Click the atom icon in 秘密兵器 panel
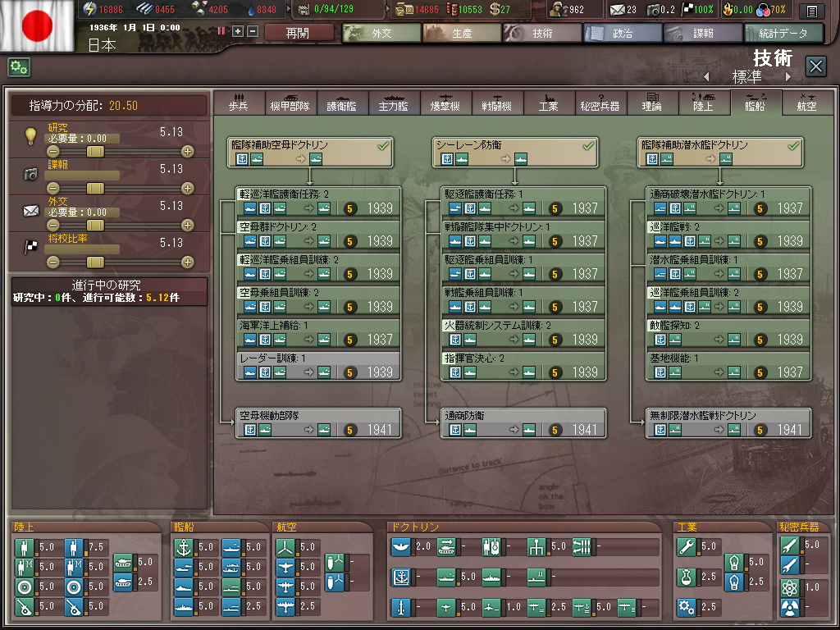The width and height of the screenshot is (840, 630). coord(790,587)
